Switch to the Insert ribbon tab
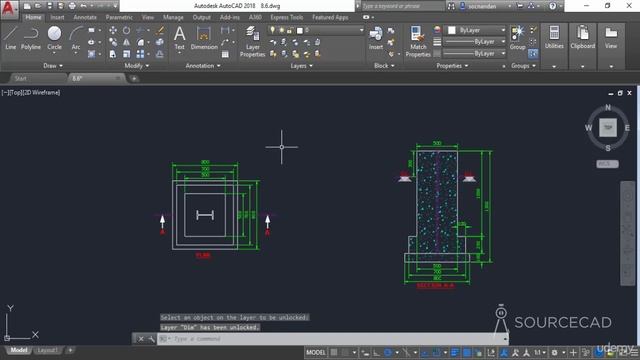This screenshot has height=360, width=640. [57, 17]
